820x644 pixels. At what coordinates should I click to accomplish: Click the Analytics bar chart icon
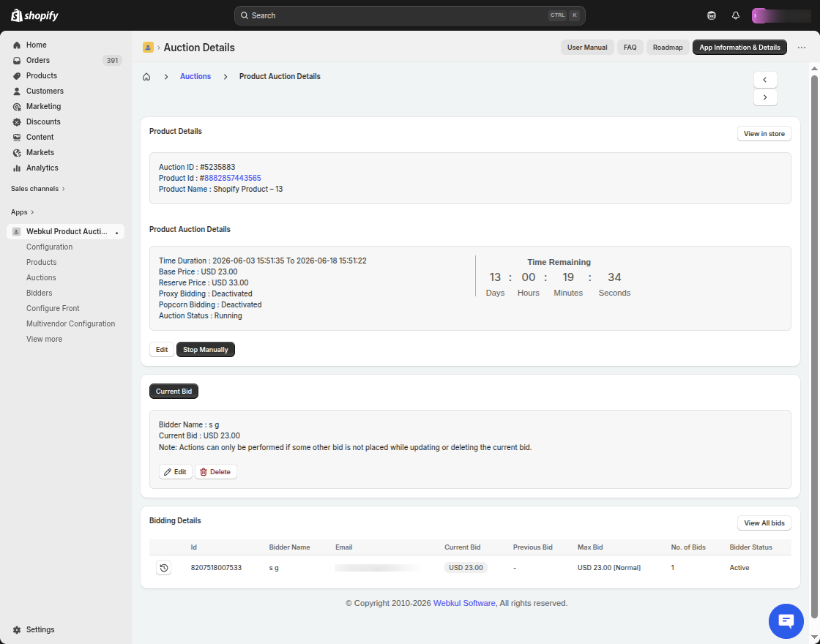click(x=17, y=168)
